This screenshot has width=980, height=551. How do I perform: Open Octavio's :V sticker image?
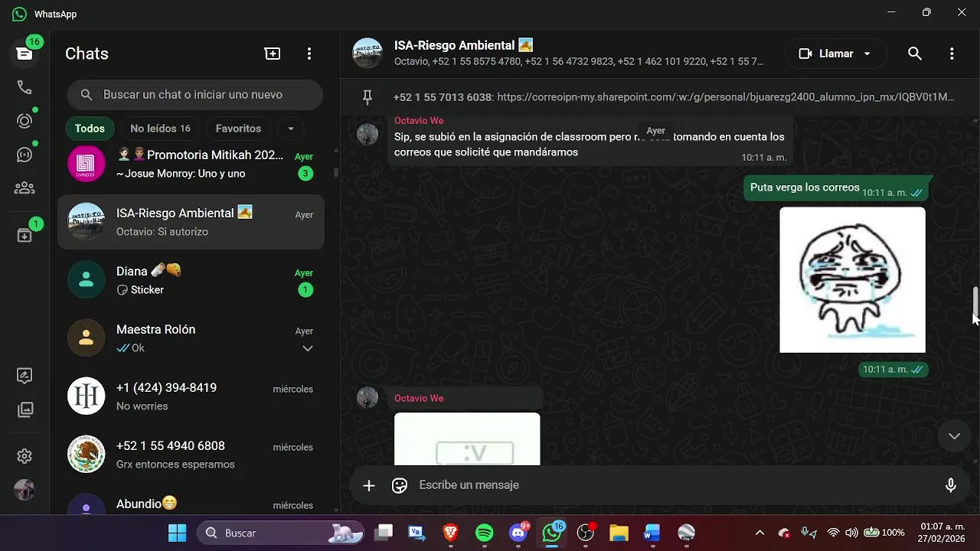coord(467,439)
